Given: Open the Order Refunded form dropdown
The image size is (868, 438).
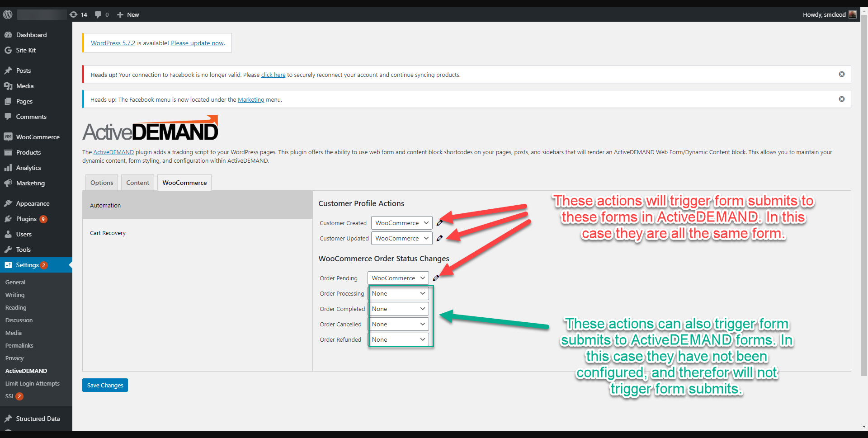Looking at the screenshot, I should [399, 339].
